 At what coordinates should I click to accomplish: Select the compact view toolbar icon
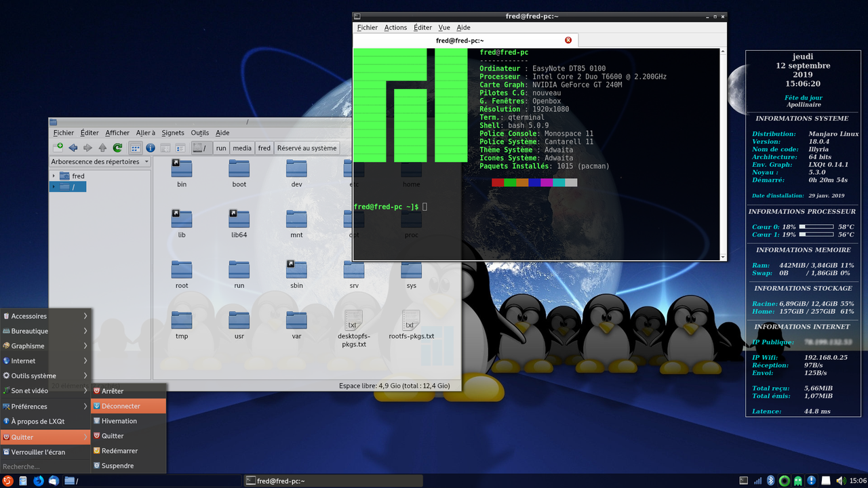coord(165,148)
